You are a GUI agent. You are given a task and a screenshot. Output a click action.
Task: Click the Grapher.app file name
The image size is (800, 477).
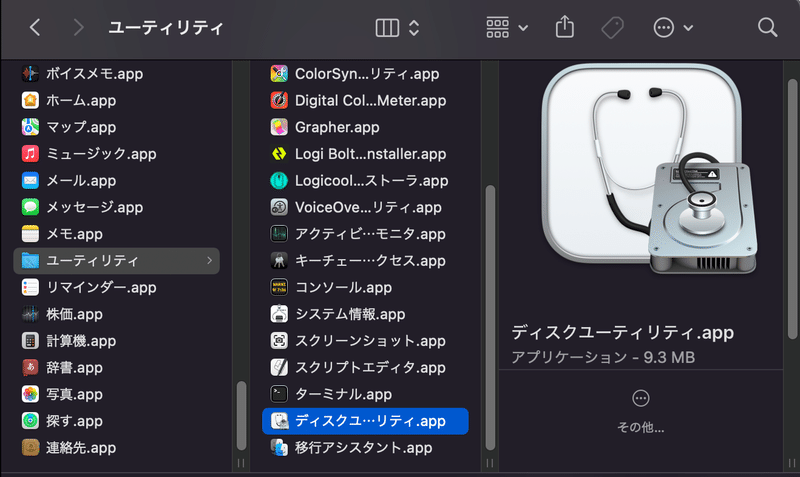(337, 127)
